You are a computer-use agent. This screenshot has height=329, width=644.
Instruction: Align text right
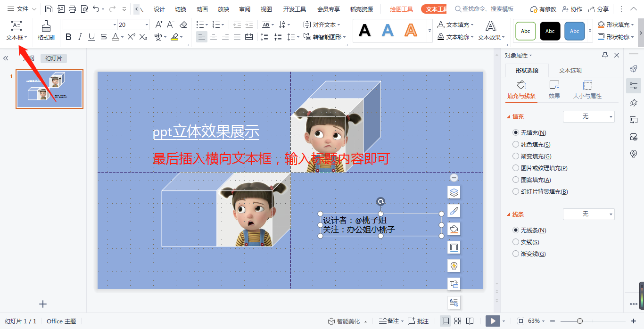click(x=225, y=37)
